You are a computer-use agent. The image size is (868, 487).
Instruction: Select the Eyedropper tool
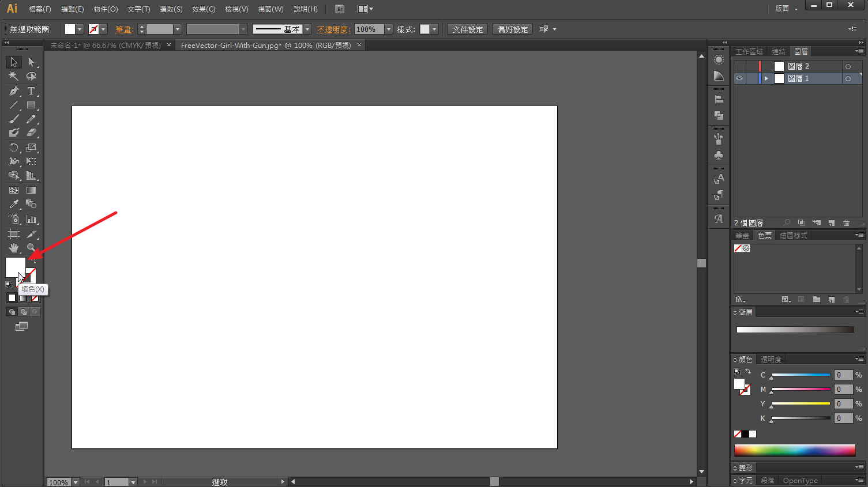pyautogui.click(x=14, y=204)
